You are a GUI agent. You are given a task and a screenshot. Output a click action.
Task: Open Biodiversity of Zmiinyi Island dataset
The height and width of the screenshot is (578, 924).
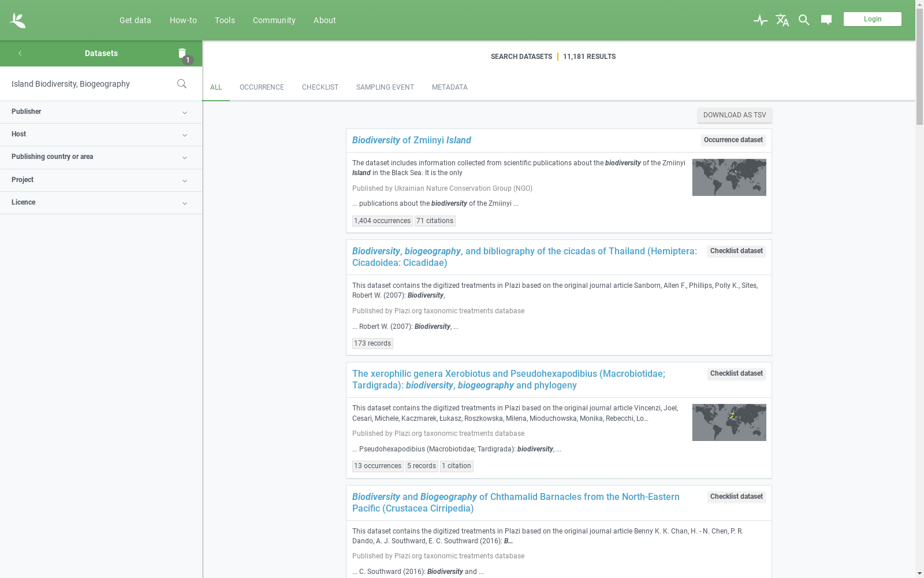click(x=411, y=140)
